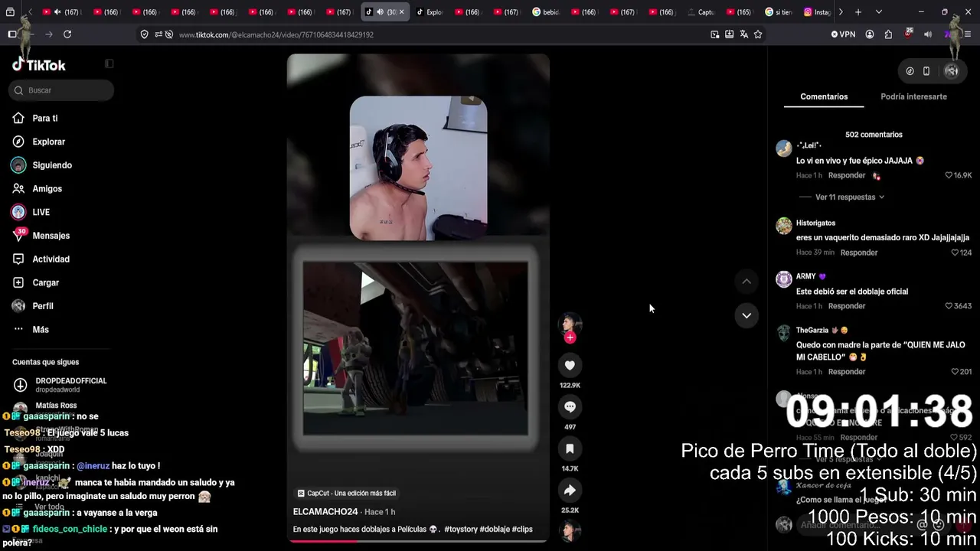Switch to the Instagram browser tab

(817, 12)
